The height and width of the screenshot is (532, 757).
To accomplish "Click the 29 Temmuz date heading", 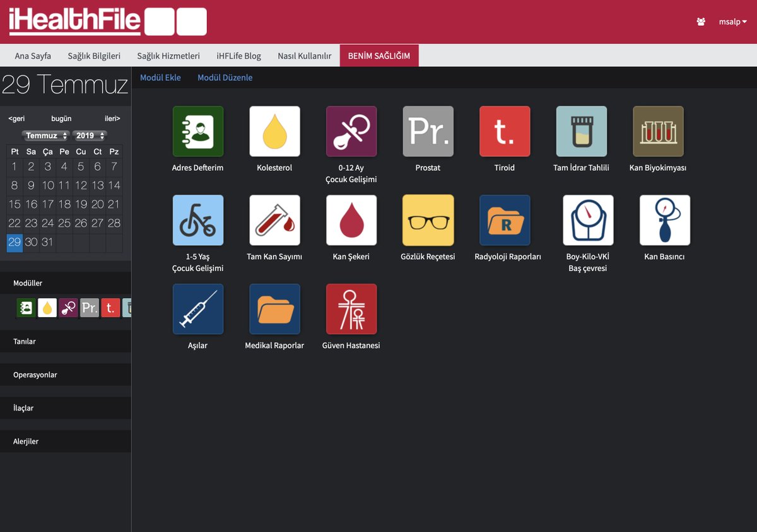I will [x=65, y=84].
